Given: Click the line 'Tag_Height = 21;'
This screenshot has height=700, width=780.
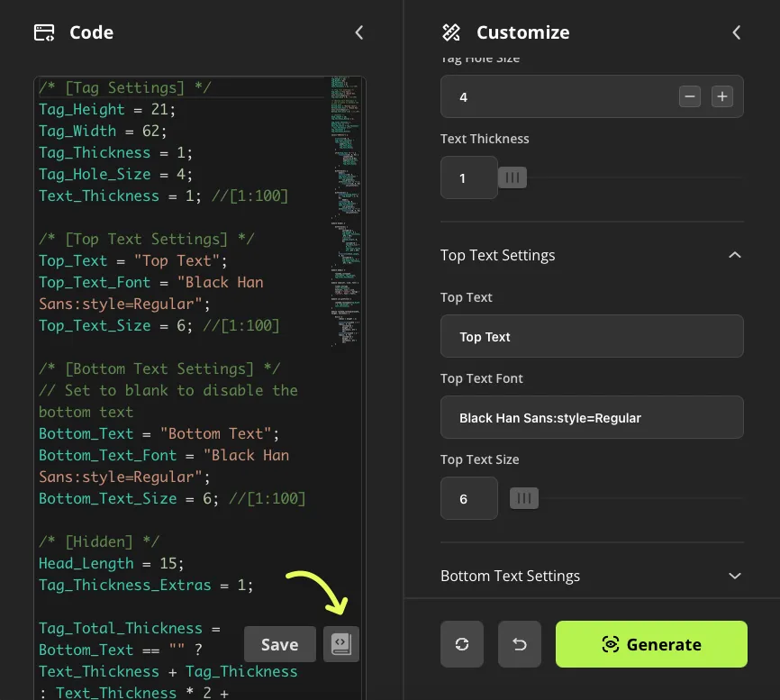Looking at the screenshot, I should [x=107, y=109].
